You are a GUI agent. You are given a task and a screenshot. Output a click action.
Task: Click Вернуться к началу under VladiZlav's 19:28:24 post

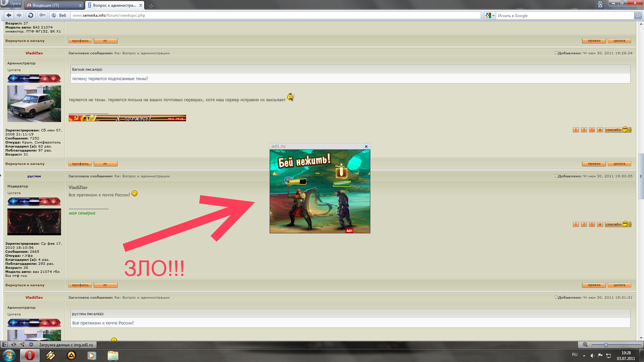pyautogui.click(x=25, y=164)
